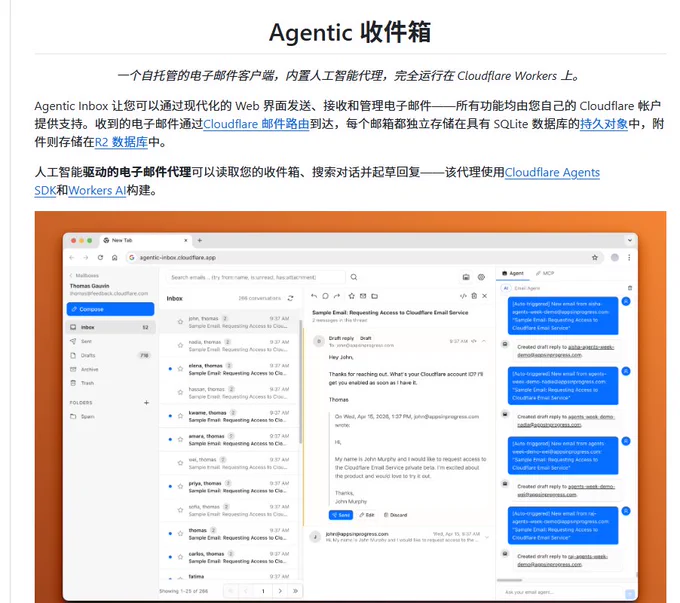
Task: Discard the draft reply
Action: tap(396, 515)
